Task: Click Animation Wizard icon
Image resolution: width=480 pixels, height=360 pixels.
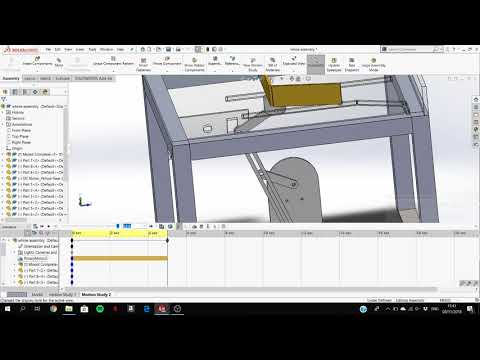Action: pyautogui.click(x=170, y=226)
